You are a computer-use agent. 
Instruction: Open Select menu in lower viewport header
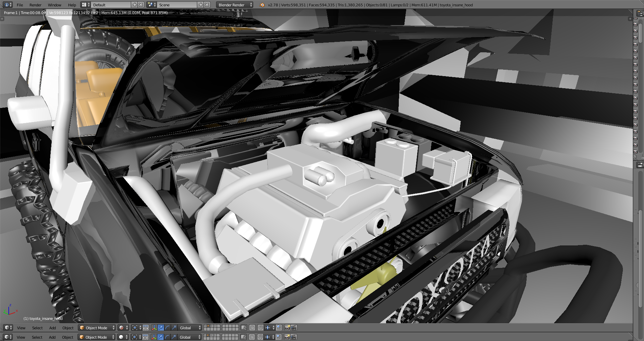point(37,337)
